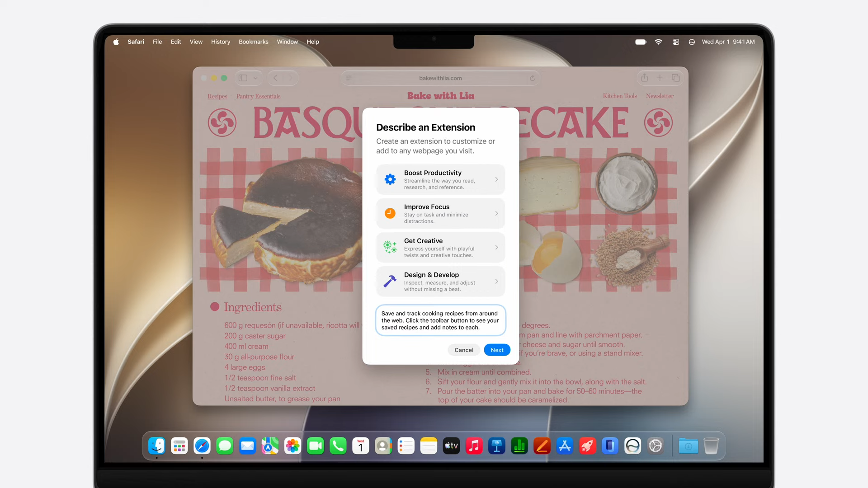Click Safari's new tab plus icon

660,78
